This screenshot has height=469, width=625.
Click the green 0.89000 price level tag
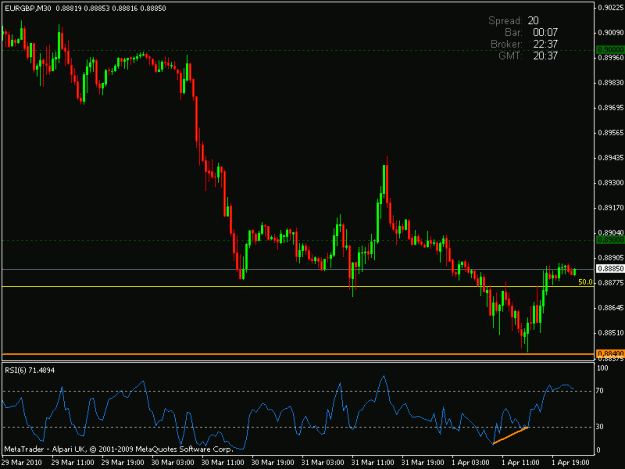tap(610, 240)
